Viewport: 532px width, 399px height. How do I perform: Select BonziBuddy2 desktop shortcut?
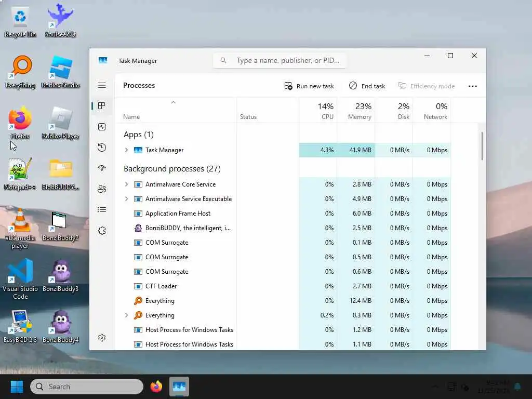[x=60, y=225]
